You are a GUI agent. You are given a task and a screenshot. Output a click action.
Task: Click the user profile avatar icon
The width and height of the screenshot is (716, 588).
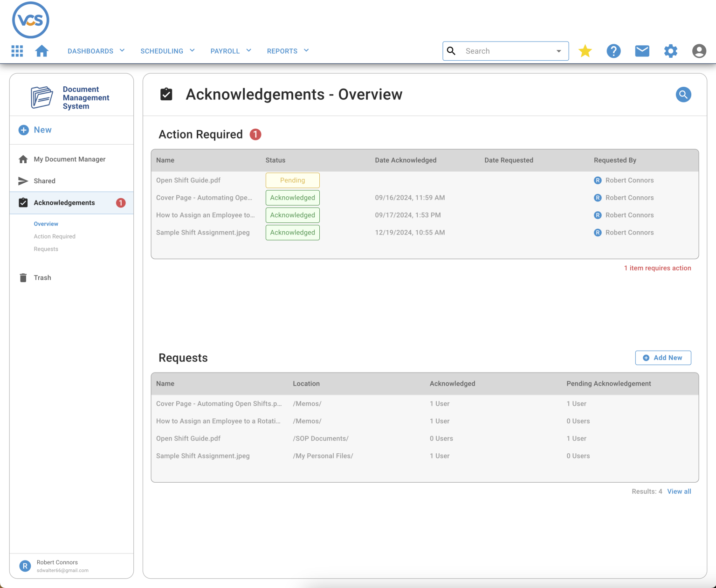(699, 51)
